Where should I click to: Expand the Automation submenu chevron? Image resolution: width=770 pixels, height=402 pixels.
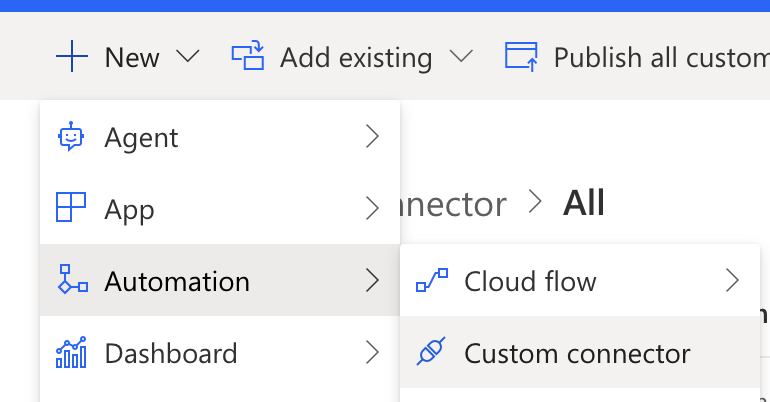pos(373,280)
